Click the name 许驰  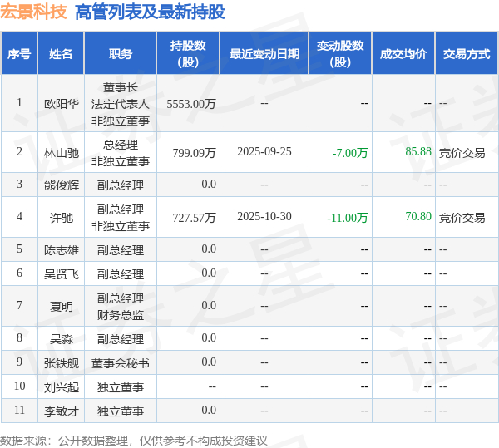click(61, 218)
